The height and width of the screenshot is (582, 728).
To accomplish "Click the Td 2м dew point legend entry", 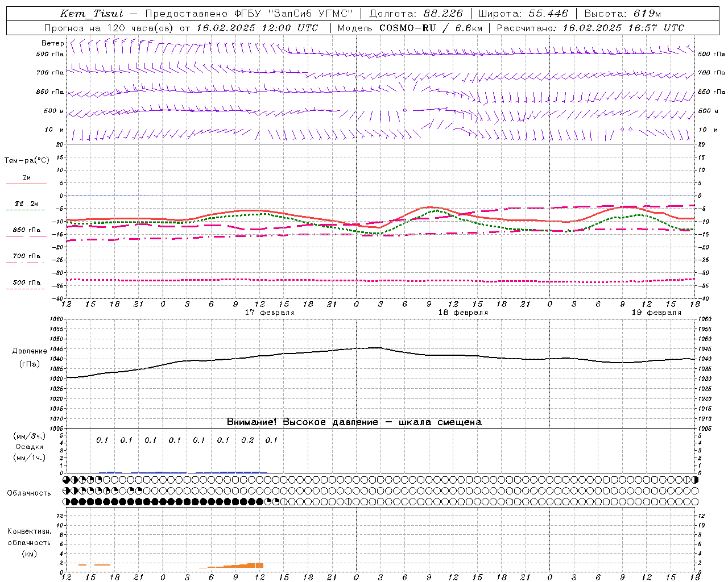I will [27, 203].
